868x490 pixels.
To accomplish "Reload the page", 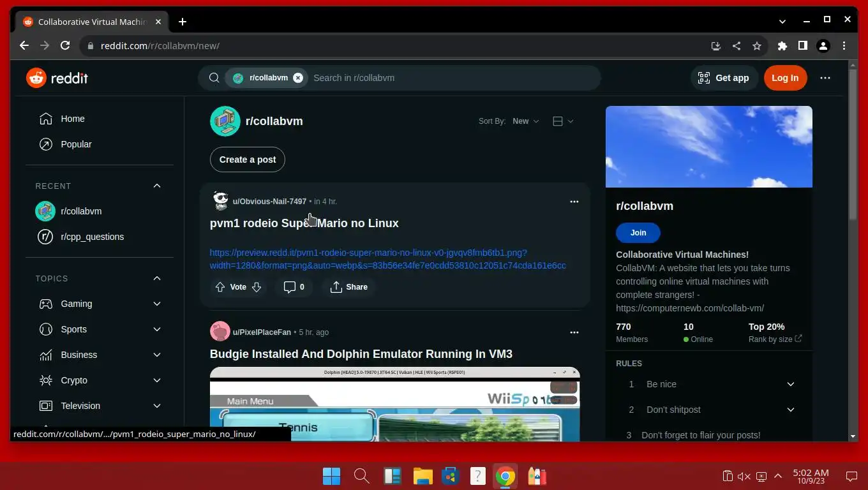I will pos(65,46).
